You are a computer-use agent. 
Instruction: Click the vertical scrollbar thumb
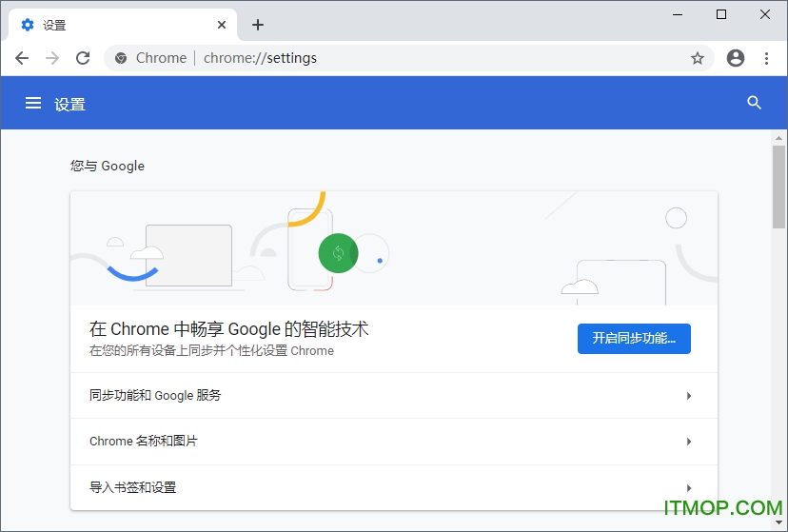coord(778,187)
